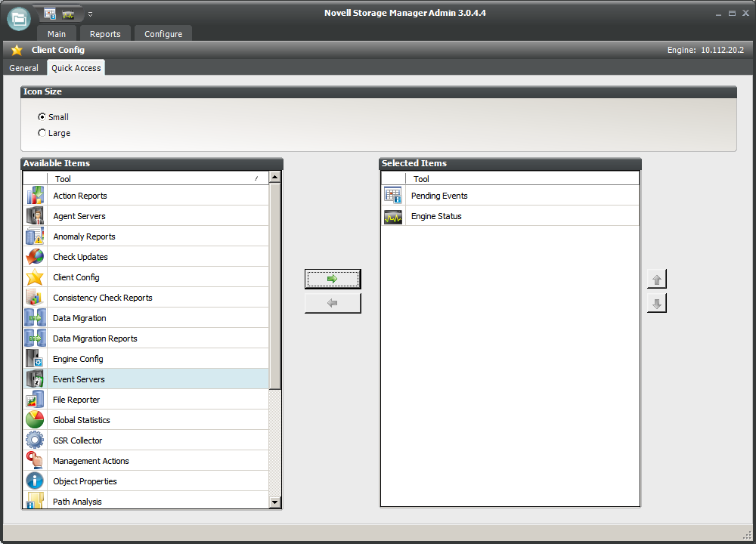The height and width of the screenshot is (544, 756).
Task: Click the Engine 10.112.20.2 address text
Action: [x=705, y=50]
